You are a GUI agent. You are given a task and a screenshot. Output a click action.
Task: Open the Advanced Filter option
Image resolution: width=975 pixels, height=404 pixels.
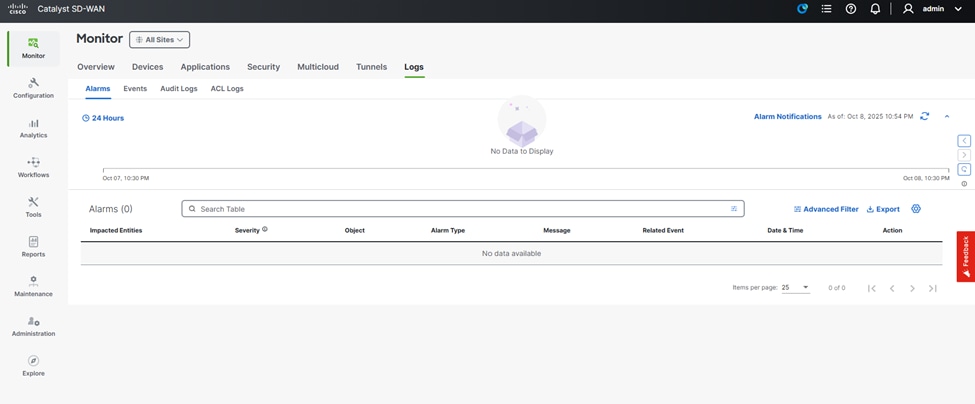tap(826, 209)
